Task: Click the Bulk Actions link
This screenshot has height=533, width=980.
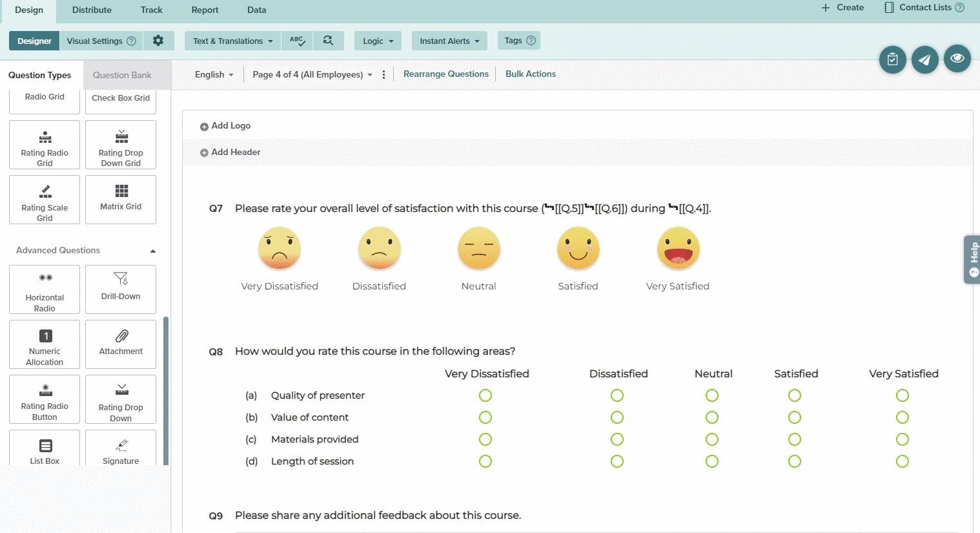Action: coord(531,74)
